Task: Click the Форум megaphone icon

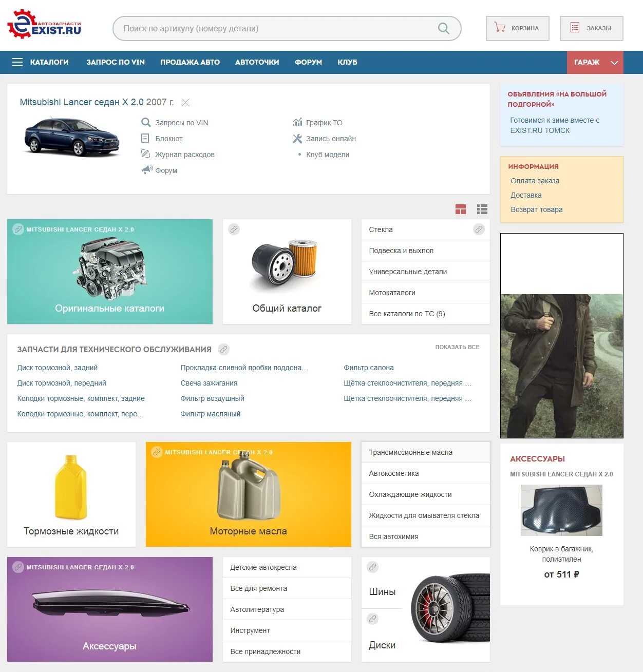Action: tap(147, 169)
